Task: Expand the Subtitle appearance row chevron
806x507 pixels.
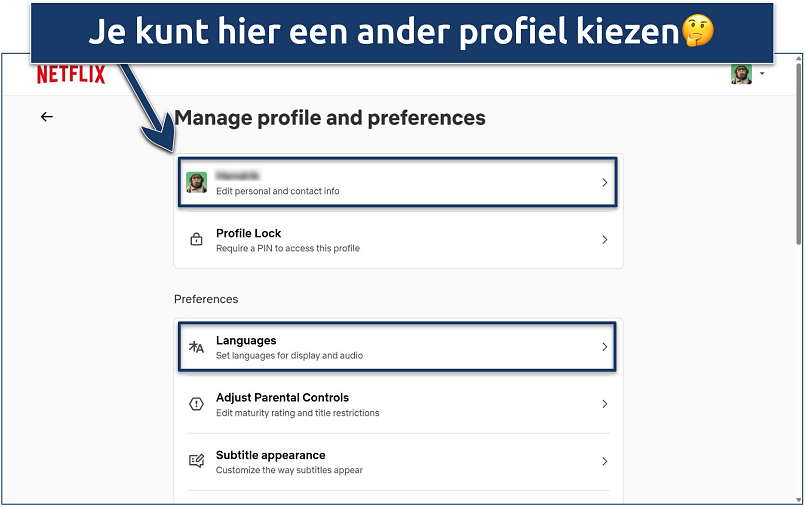Action: [x=604, y=461]
